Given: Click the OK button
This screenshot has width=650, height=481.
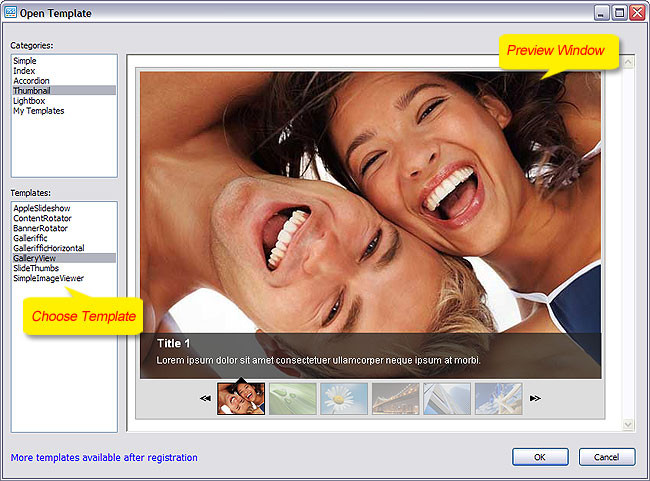Looking at the screenshot, I should pyautogui.click(x=540, y=457).
